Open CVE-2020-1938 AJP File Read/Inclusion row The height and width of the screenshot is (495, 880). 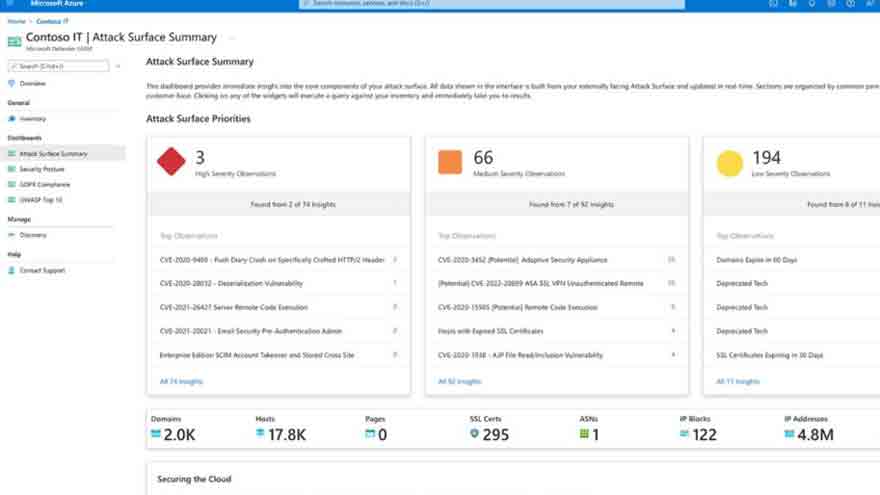click(557, 355)
